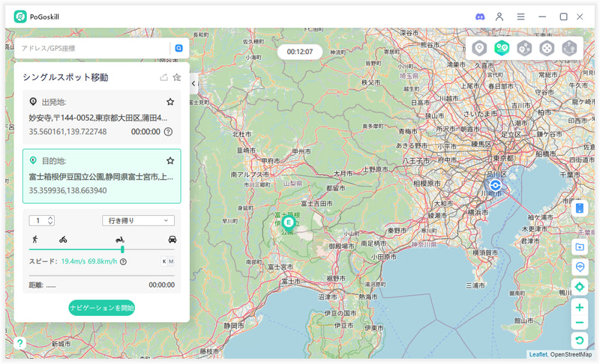
Task: Zoom out the map with minus button
Action: point(579,322)
